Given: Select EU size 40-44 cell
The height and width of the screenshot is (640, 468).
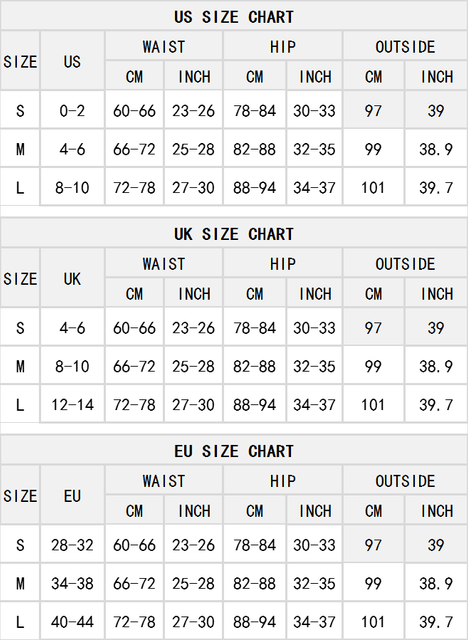Looking at the screenshot, I should click(x=72, y=622).
